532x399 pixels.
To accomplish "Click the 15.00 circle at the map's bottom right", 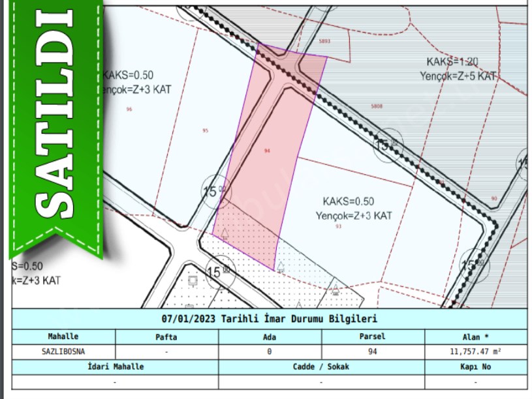I will [475, 265].
